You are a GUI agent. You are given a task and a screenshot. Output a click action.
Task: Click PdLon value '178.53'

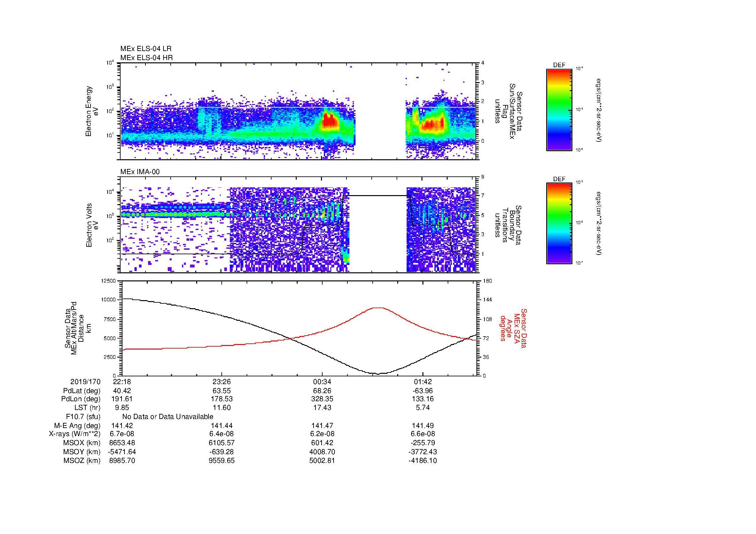pyautogui.click(x=222, y=399)
